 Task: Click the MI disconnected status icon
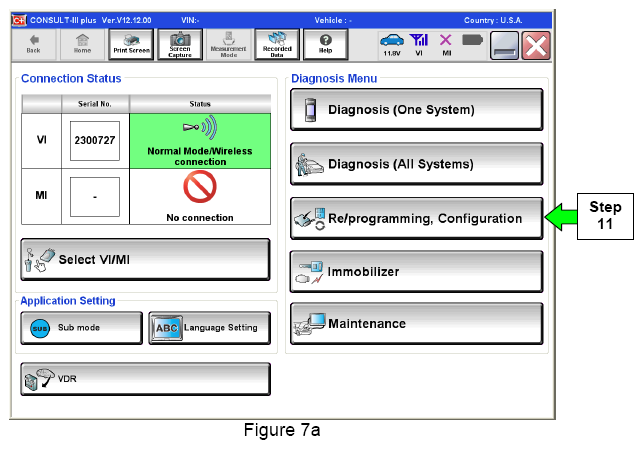coord(447,44)
